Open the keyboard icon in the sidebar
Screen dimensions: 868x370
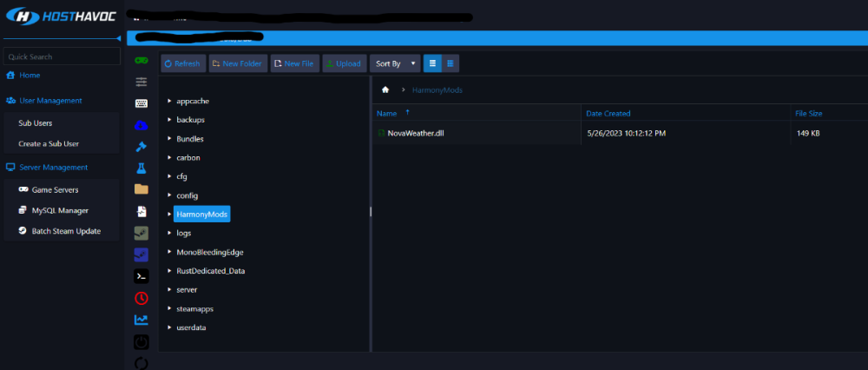[x=141, y=103]
